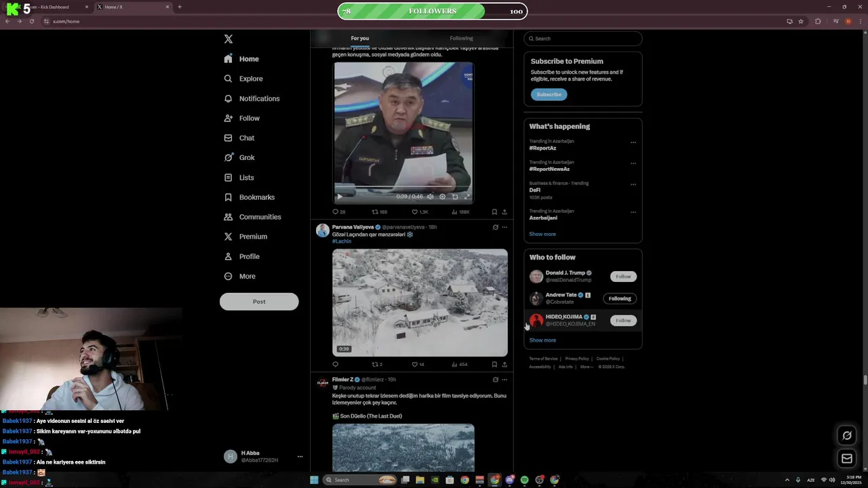Show more trends in What's happening
This screenshot has height=488, width=868.
pos(542,234)
